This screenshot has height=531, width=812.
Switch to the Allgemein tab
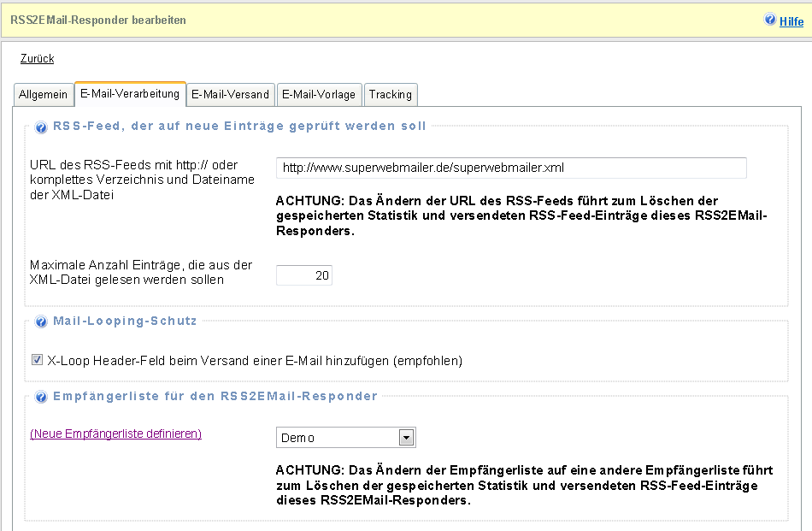pos(43,95)
